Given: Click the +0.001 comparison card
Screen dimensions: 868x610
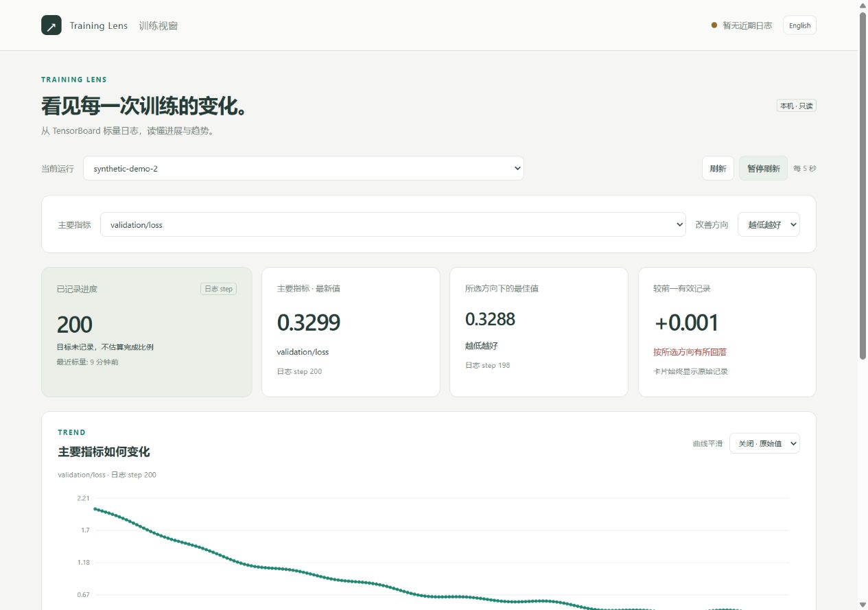Looking at the screenshot, I should pyautogui.click(x=727, y=332).
